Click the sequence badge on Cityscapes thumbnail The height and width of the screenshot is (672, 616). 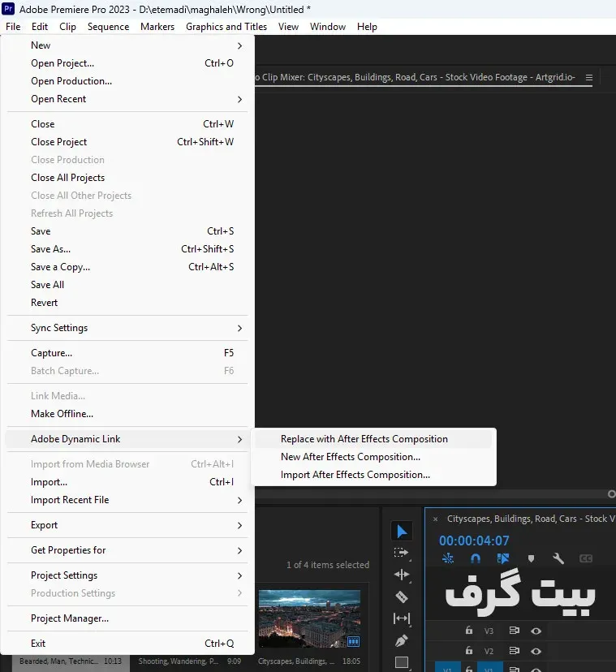pos(353,641)
